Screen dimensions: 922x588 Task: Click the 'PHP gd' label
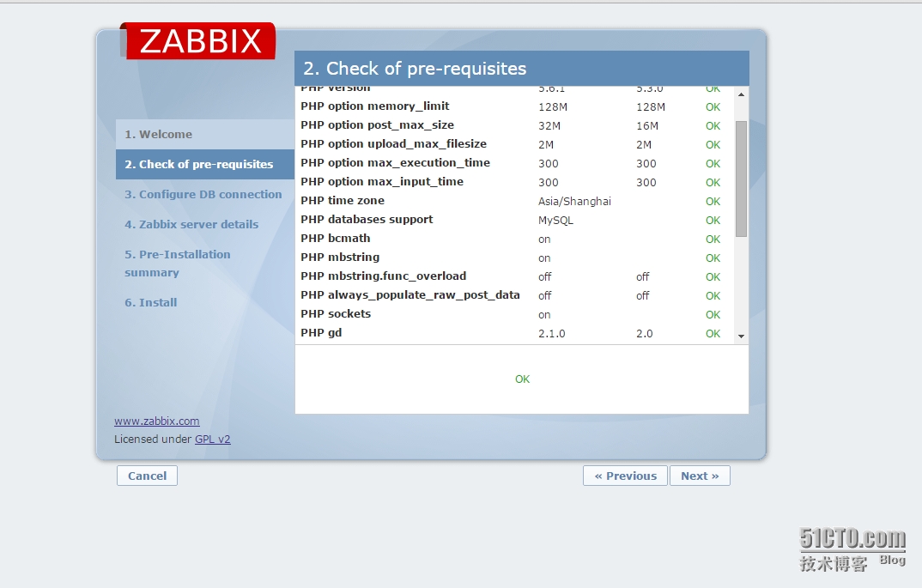[x=321, y=332]
